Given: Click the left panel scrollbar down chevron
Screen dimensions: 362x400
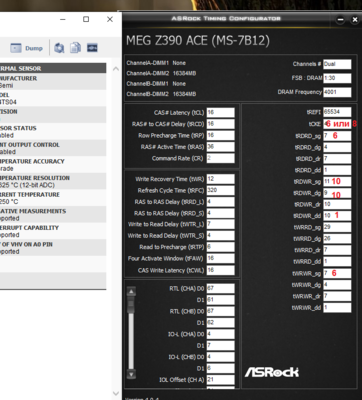Looking at the screenshot, I should click(x=116, y=393).
